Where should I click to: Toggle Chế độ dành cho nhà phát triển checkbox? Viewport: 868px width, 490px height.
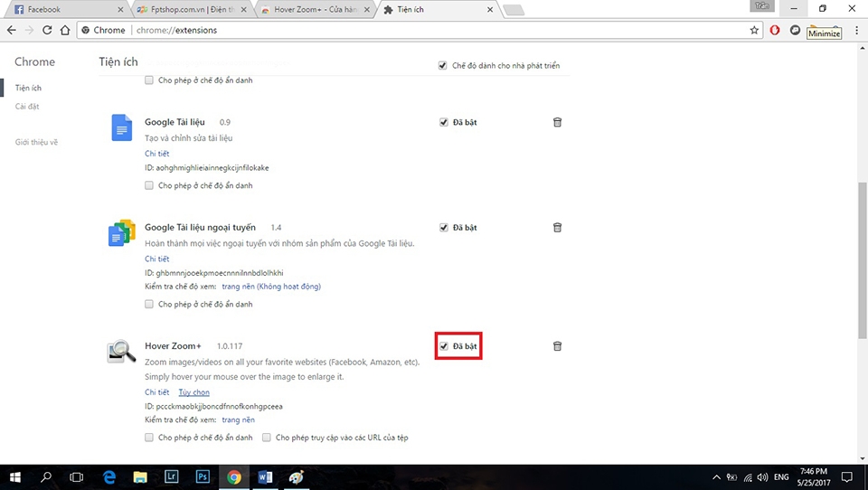442,65
